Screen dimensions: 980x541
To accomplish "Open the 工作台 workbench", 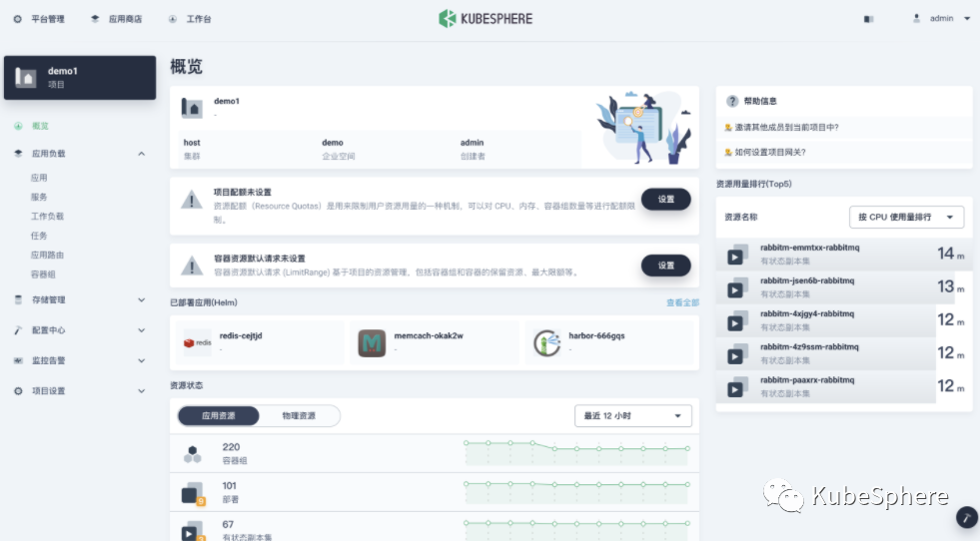I will (x=190, y=19).
